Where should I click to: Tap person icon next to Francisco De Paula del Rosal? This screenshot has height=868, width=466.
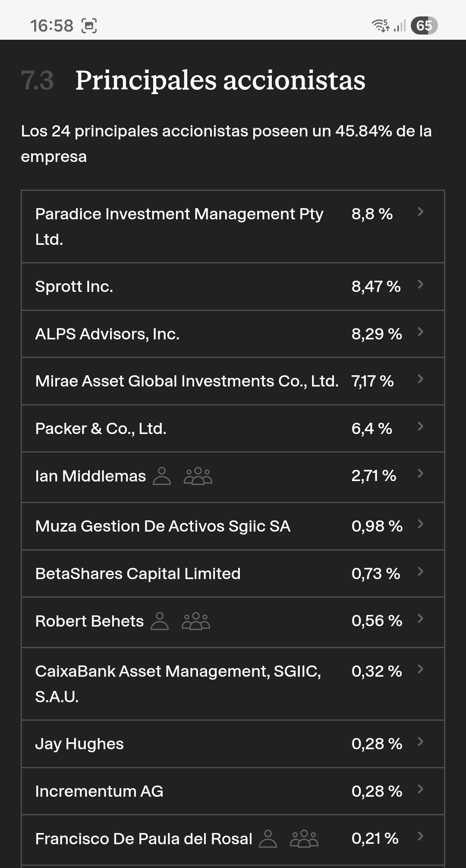coord(268,839)
